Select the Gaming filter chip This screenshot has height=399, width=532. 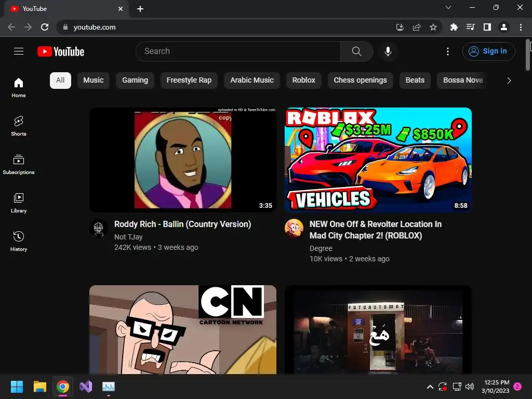pyautogui.click(x=135, y=81)
